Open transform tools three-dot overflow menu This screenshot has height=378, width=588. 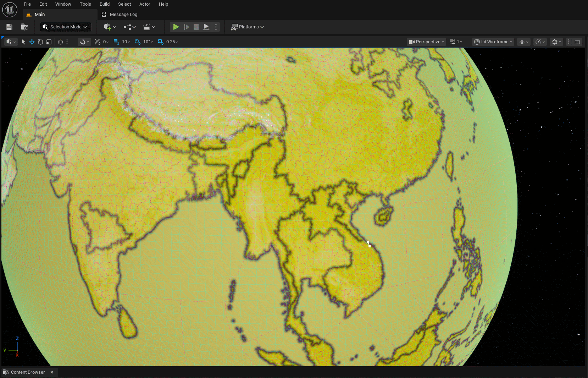pyautogui.click(x=67, y=42)
